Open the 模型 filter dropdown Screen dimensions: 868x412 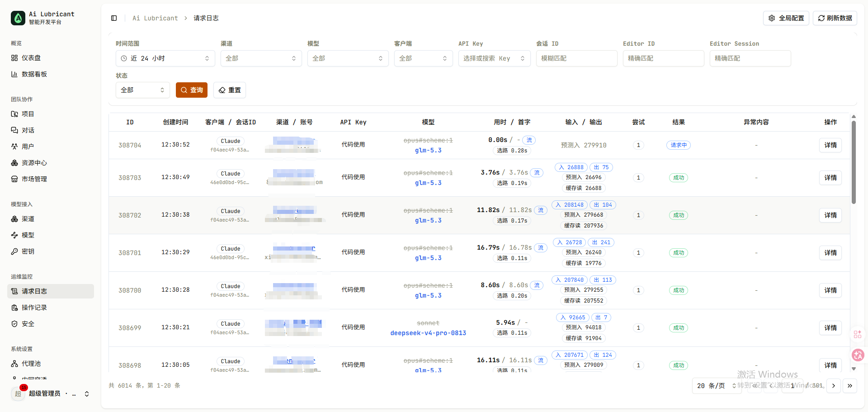click(348, 58)
